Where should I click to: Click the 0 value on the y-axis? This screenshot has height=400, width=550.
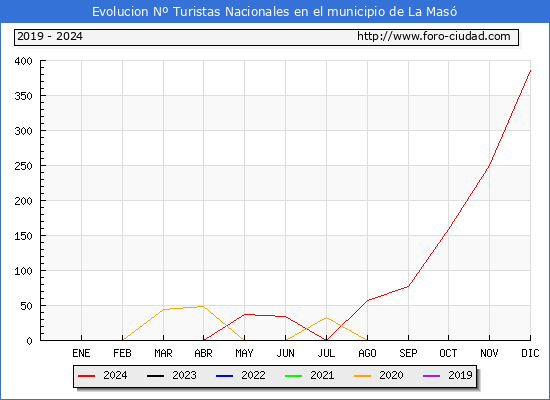[29, 341]
